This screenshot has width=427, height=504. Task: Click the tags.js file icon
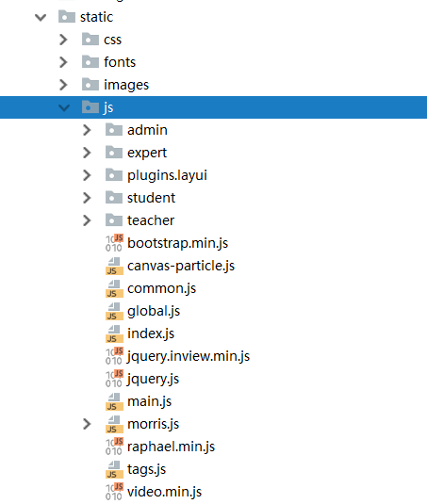(x=114, y=469)
